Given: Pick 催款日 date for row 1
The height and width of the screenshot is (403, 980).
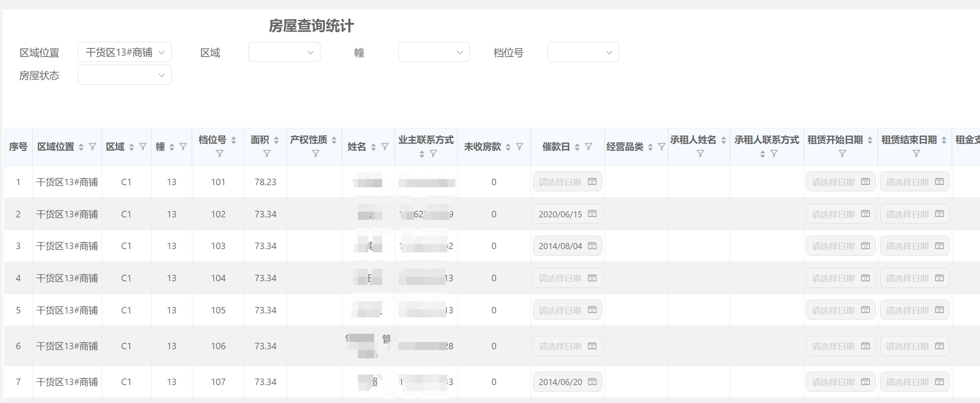Looking at the screenshot, I should [x=567, y=182].
